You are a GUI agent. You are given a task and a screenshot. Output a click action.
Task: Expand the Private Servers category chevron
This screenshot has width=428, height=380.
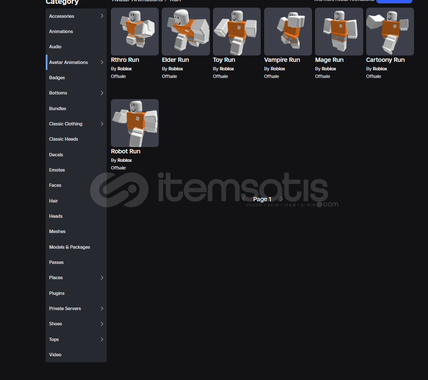[102, 309]
